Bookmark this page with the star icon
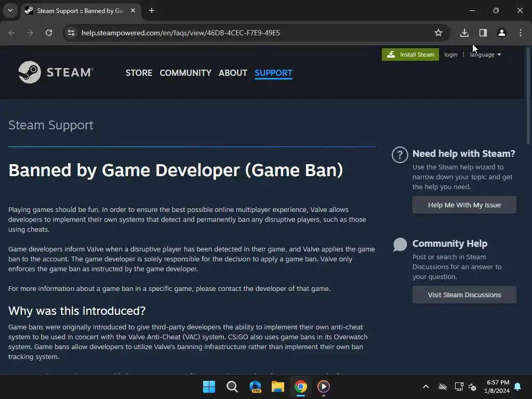 coord(438,33)
